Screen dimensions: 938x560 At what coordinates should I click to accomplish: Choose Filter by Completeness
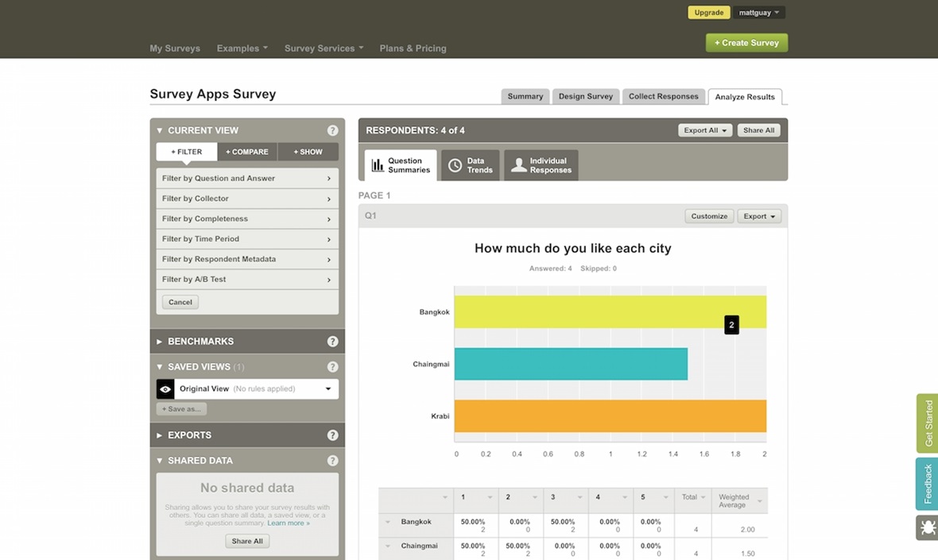click(247, 218)
